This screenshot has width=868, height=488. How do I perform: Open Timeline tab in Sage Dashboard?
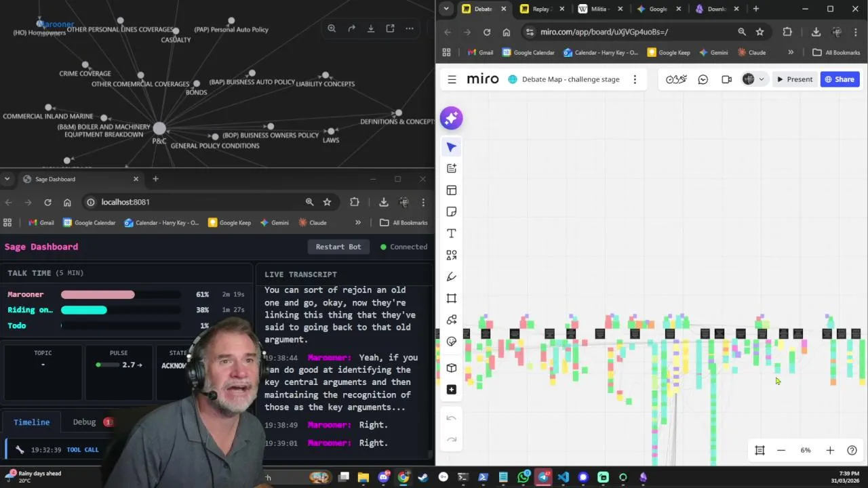point(32,422)
